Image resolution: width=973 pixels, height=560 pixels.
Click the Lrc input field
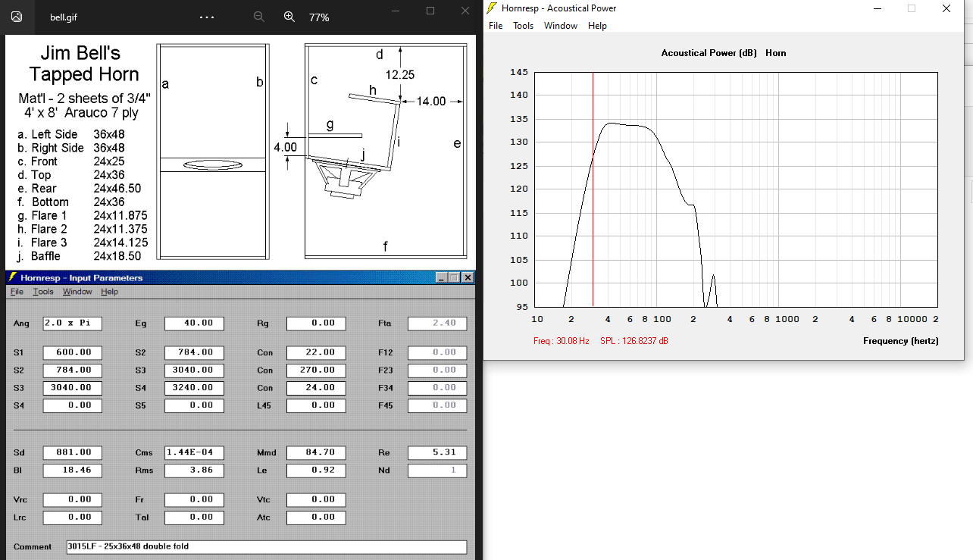coord(72,518)
